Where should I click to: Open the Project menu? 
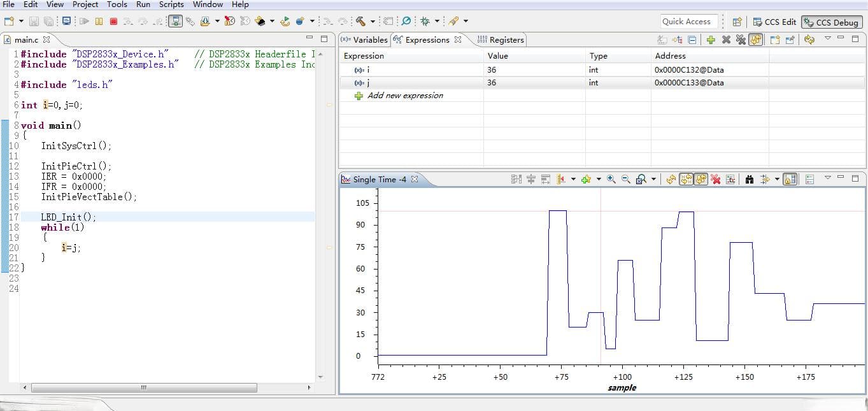click(85, 4)
